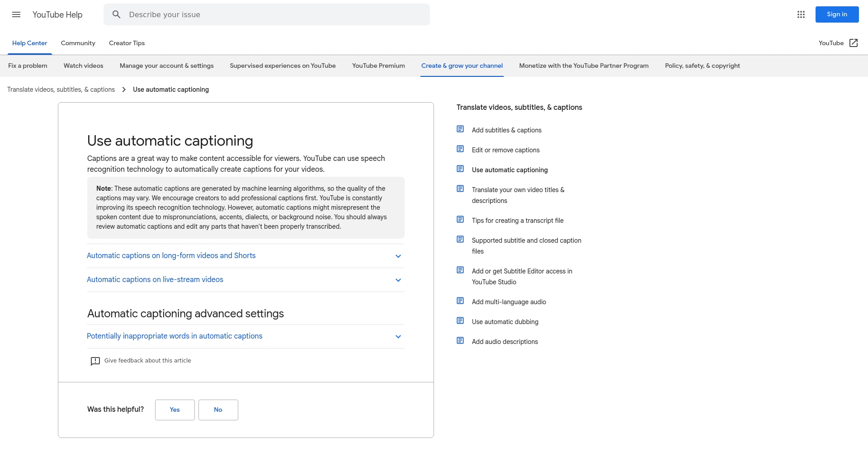Open Supervised experiences on YouTube
Screen dimensions: 868x452
[x=283, y=66]
